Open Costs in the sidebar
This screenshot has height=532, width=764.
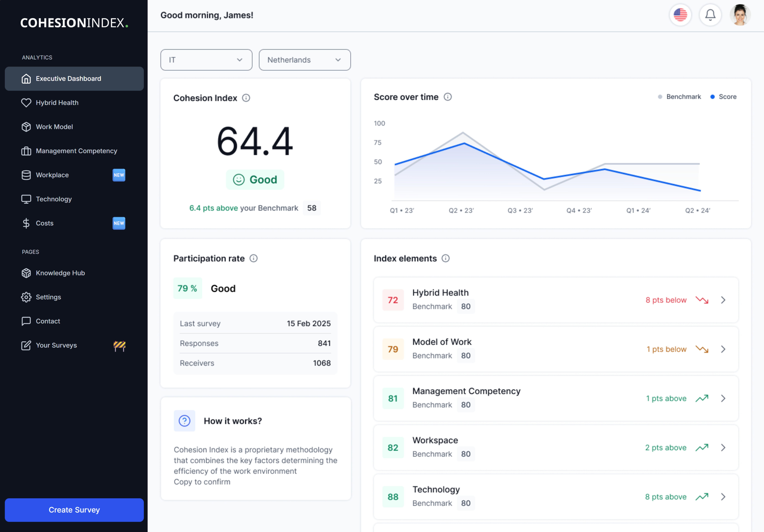[74, 223]
